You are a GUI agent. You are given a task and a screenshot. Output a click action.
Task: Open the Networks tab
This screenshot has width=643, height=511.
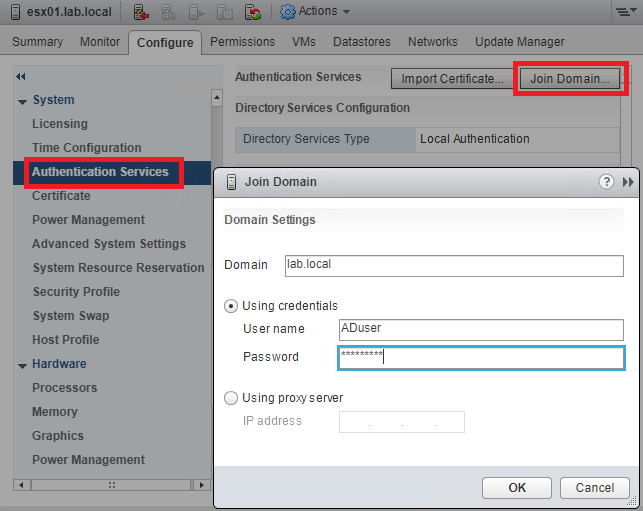433,42
